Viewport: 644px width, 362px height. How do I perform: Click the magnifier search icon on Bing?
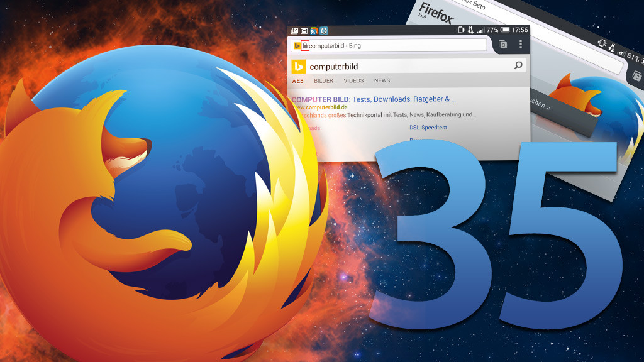518,65
